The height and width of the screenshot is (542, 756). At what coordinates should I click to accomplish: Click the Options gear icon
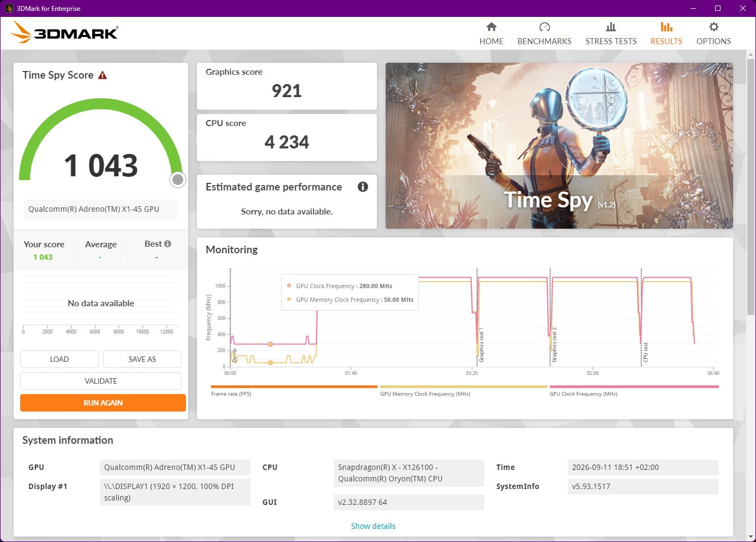tap(713, 27)
